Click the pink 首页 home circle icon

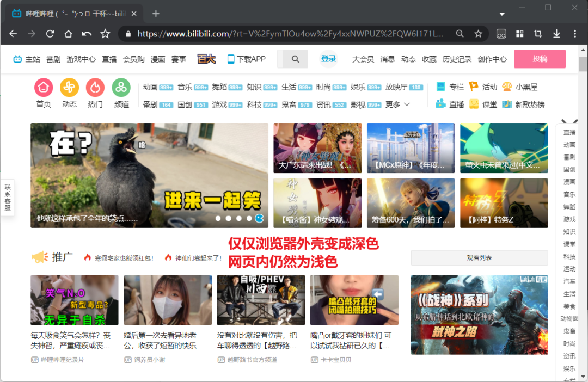pyautogui.click(x=44, y=88)
